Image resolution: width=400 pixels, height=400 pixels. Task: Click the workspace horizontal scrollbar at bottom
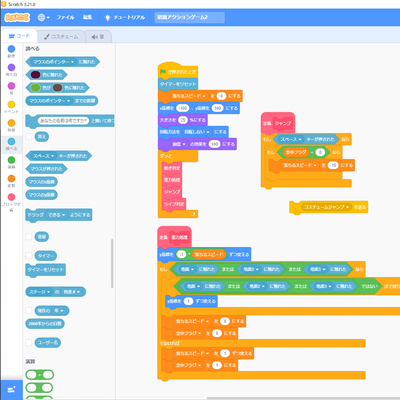pos(303,398)
